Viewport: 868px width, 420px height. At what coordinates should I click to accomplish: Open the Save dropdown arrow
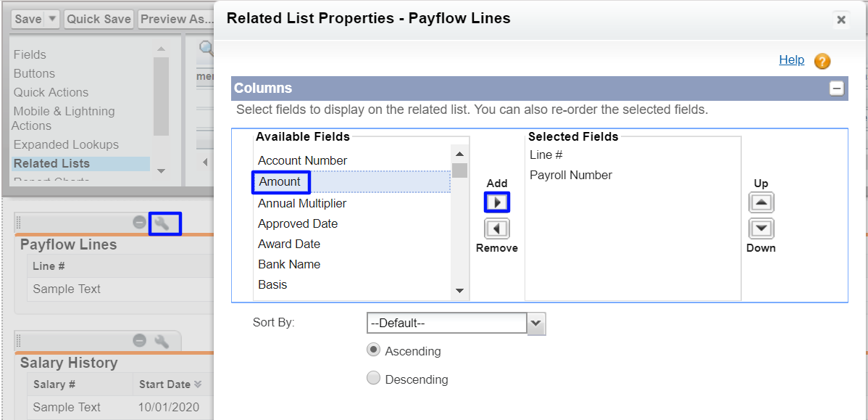pos(52,20)
